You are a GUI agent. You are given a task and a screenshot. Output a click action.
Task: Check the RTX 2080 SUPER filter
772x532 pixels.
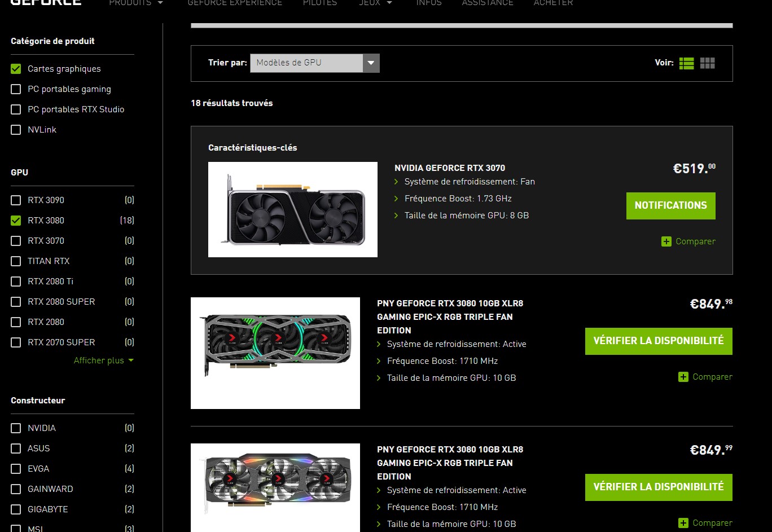coord(16,302)
